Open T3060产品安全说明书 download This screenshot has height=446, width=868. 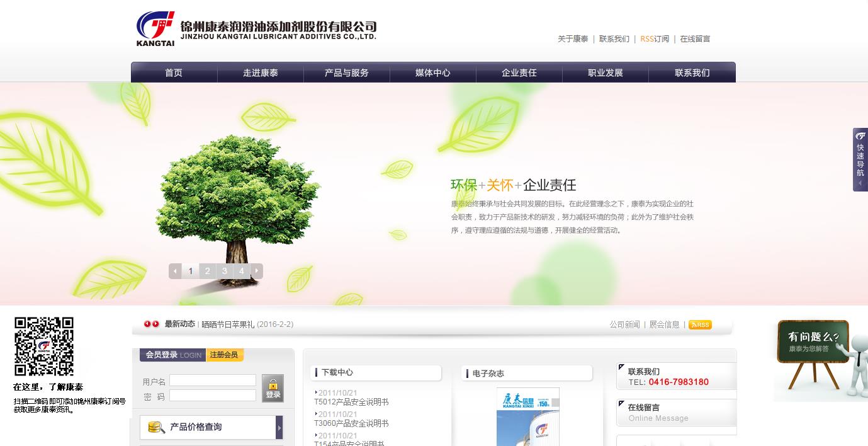point(351,423)
